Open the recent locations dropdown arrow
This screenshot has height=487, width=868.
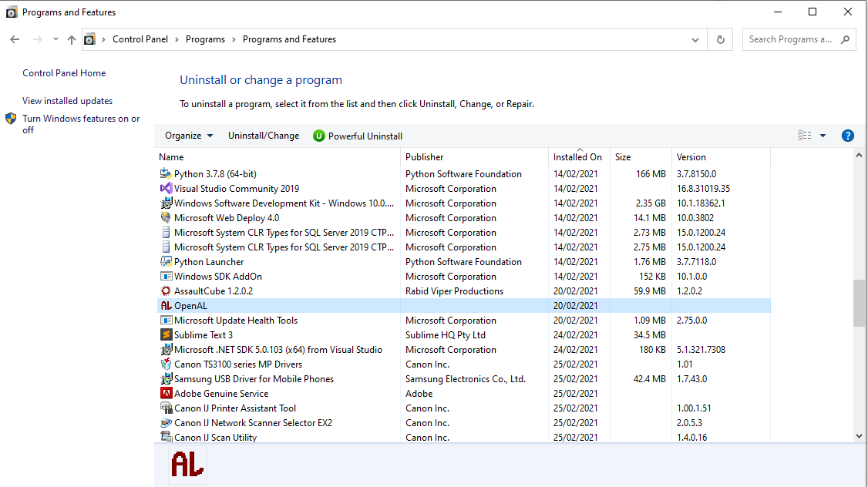tap(56, 39)
